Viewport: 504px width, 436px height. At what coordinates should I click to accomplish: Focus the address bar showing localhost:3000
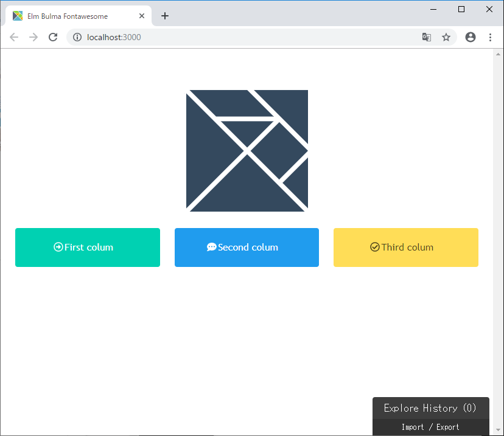point(243,37)
